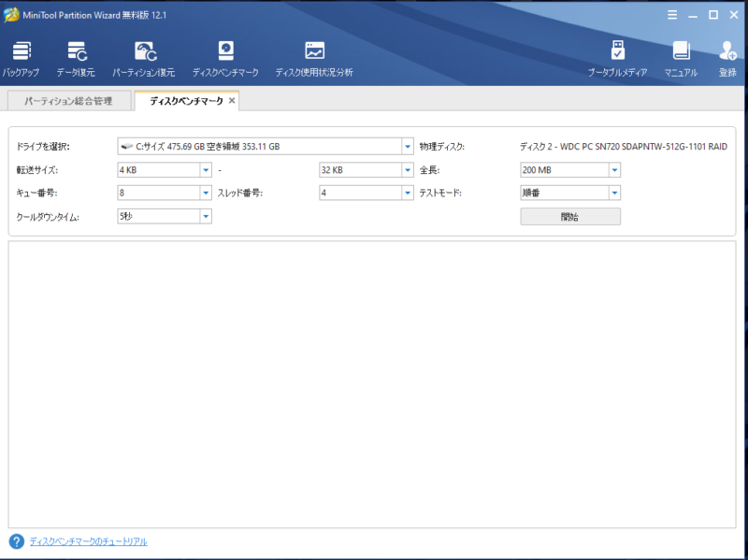Click the クールダウンタイム label
Viewport: 748px width, 560px height.
point(48,217)
